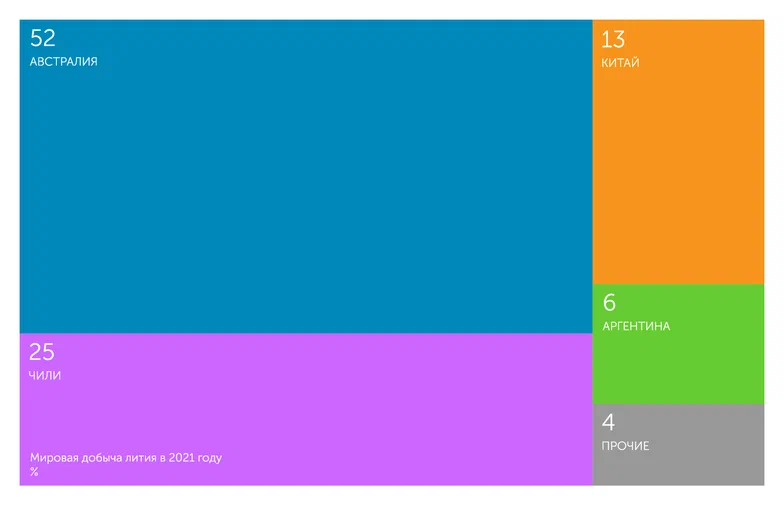Select the АВСТРАЛИЯ label

point(64,62)
